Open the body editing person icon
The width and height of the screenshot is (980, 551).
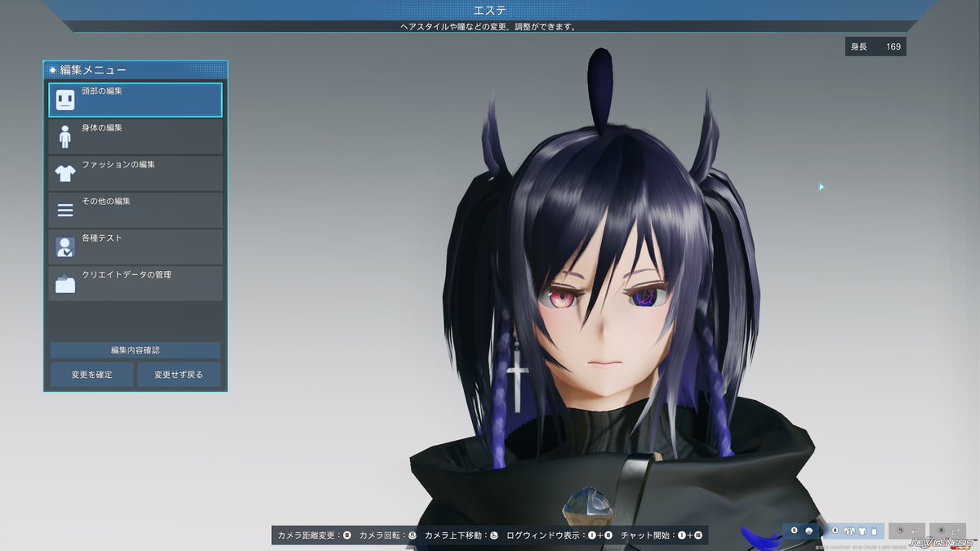coord(65,136)
